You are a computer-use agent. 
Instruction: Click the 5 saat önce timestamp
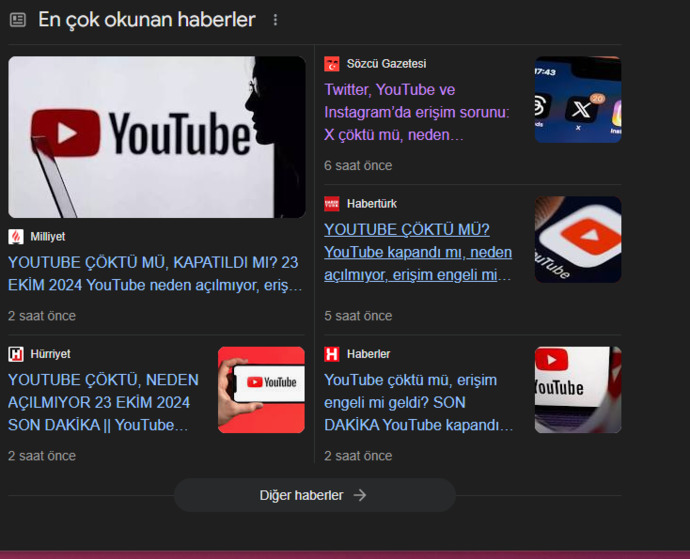pos(358,316)
